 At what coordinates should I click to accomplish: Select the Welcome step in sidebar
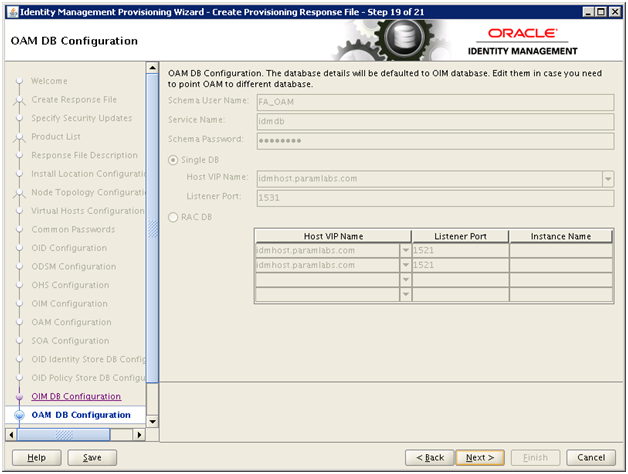click(x=49, y=81)
